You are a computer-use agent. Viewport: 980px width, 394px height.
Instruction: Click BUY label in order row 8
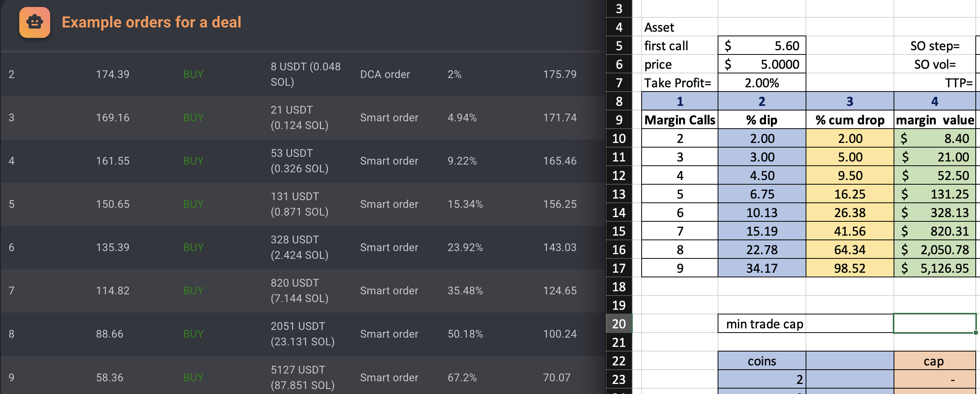pyautogui.click(x=193, y=334)
